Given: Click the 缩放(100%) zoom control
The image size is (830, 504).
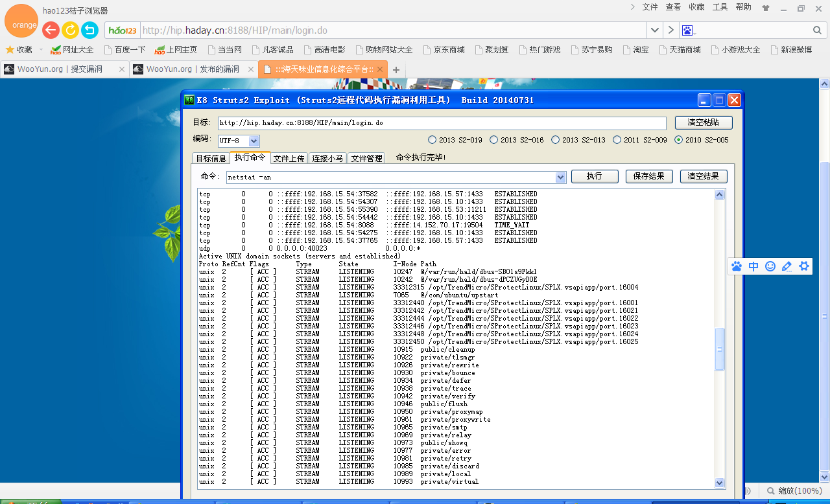Looking at the screenshot, I should coord(795,491).
